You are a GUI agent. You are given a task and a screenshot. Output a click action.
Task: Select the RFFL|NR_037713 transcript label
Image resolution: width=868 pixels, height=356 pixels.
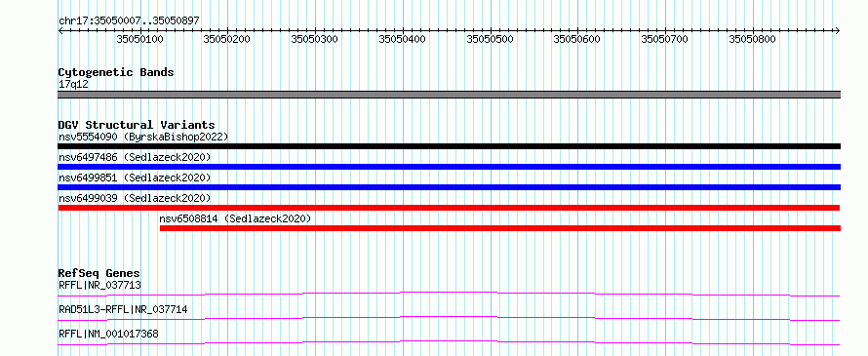coord(100,286)
